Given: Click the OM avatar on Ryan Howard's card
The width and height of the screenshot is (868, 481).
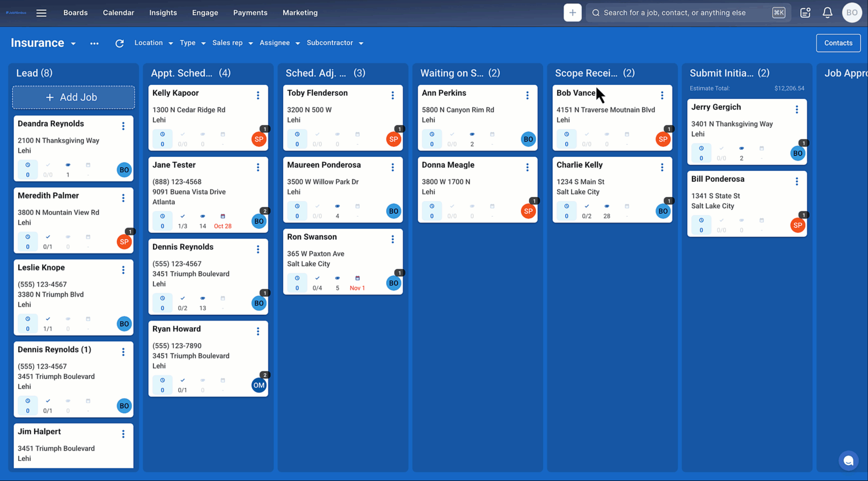Looking at the screenshot, I should click(x=259, y=385).
